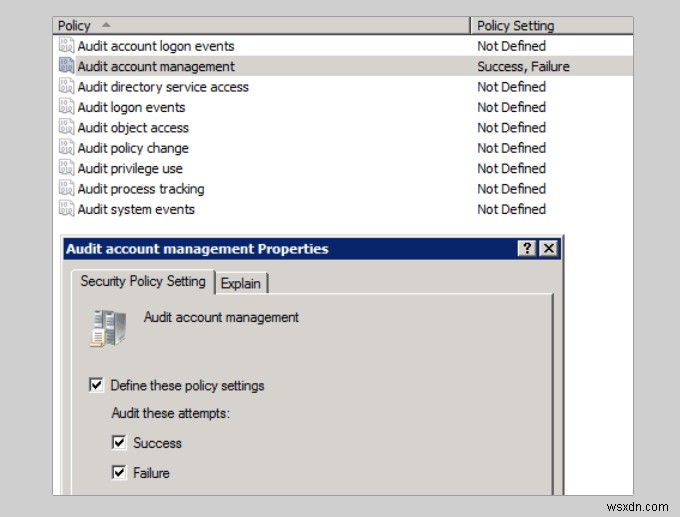Click the Audit account management policy icon

point(66,65)
